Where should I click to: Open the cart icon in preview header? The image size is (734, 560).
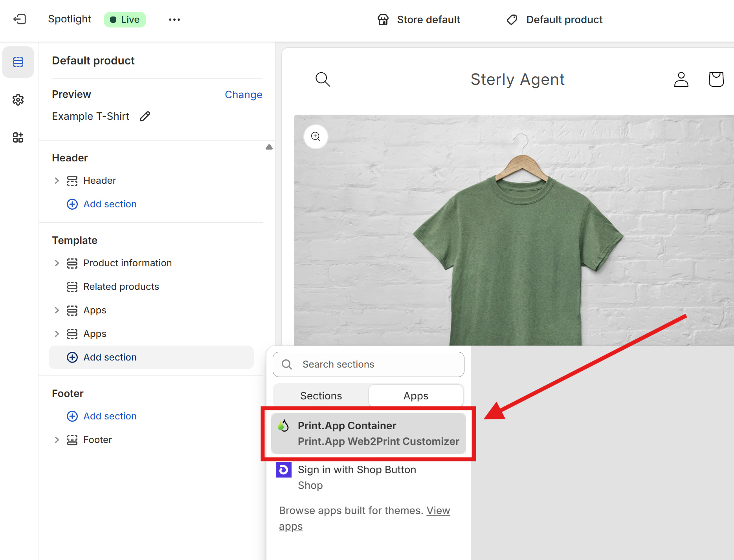tap(716, 79)
